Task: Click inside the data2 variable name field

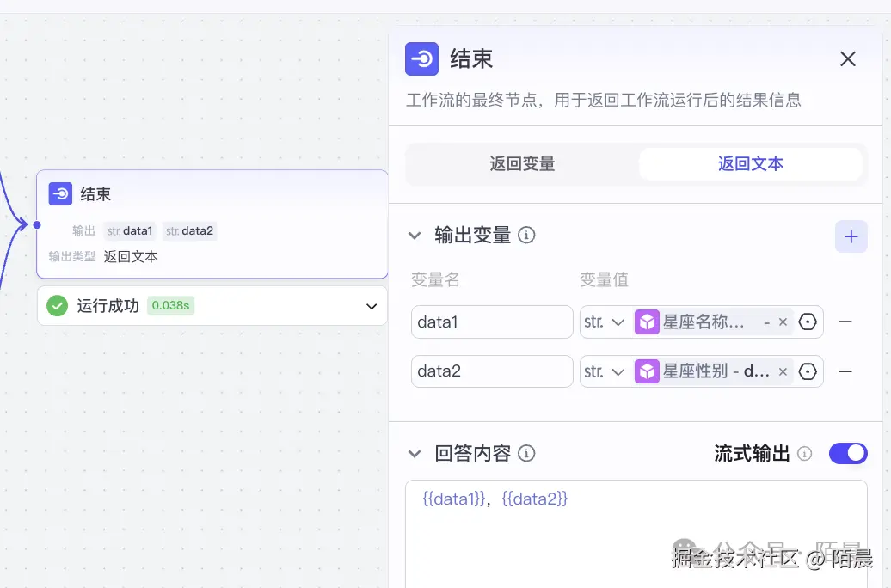Action: (491, 371)
